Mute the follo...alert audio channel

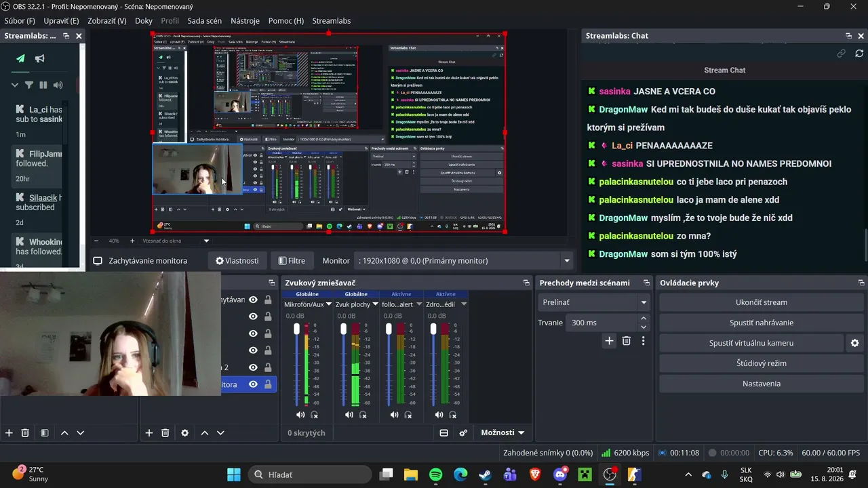tap(394, 415)
